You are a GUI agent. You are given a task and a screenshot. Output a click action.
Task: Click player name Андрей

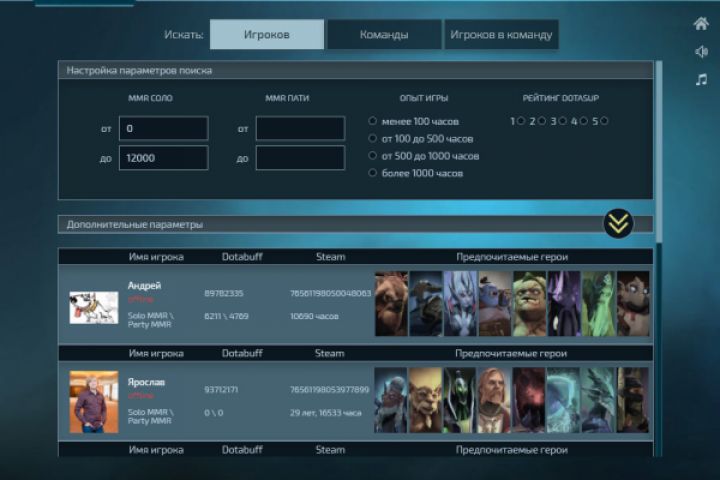click(144, 285)
